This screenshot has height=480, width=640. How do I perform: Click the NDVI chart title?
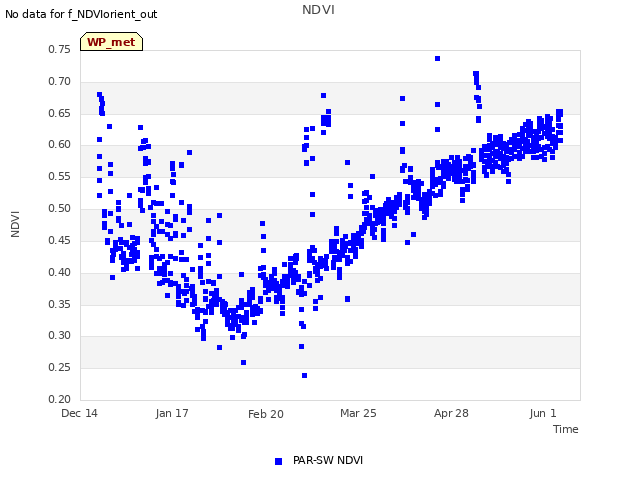(318, 10)
